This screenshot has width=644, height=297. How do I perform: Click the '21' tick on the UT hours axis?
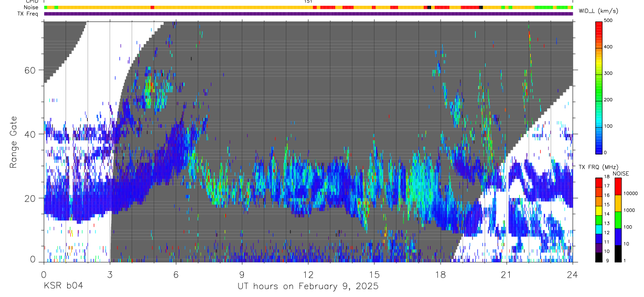pos(506,274)
